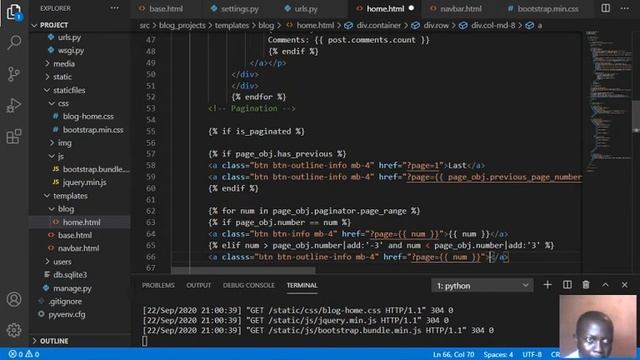Open the OUTPUT panel tab
The width and height of the screenshot is (640, 360).
(x=198, y=285)
